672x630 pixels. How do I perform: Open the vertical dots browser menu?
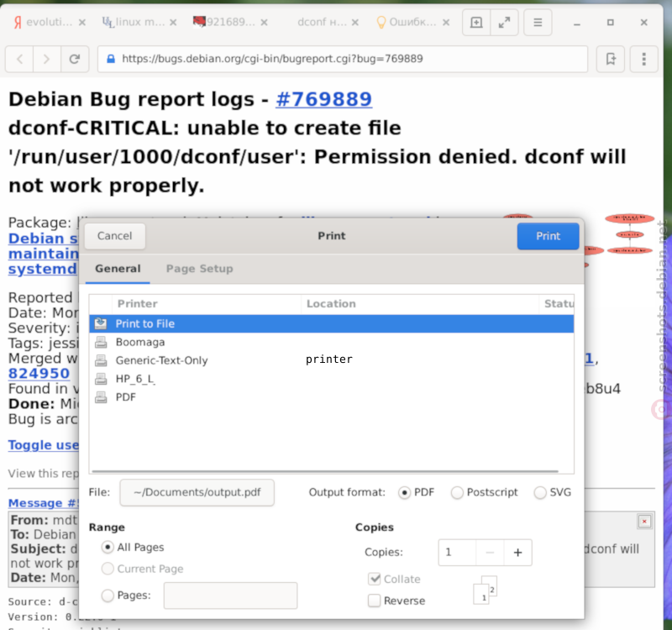coord(643,59)
